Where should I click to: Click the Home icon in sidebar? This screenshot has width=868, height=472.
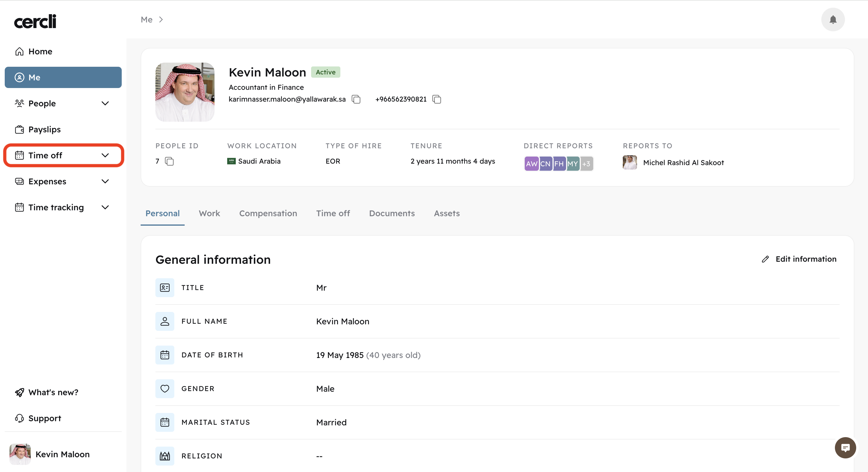click(x=19, y=52)
